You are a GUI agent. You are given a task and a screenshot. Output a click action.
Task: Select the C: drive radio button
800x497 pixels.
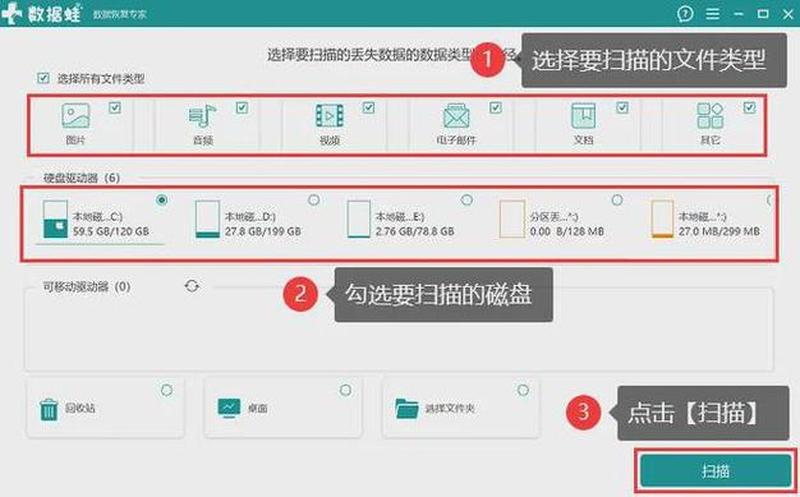tap(162, 200)
